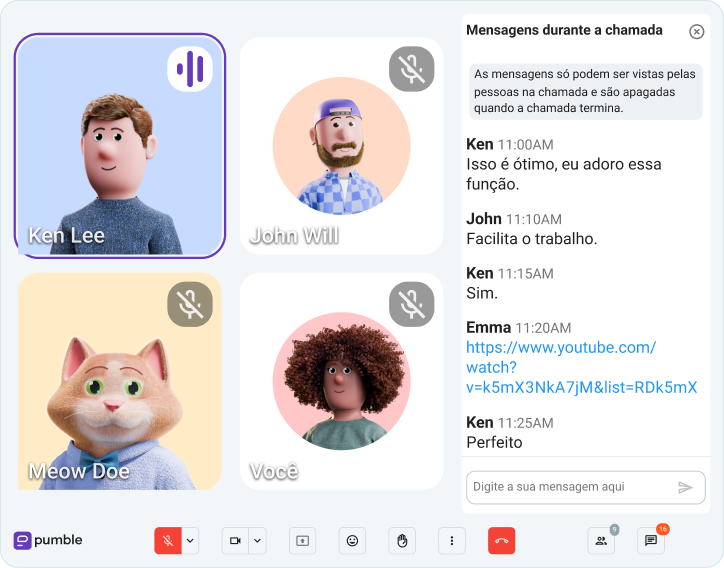724x568 pixels.
Task: Raise hand using the hand icon
Action: [x=402, y=540]
